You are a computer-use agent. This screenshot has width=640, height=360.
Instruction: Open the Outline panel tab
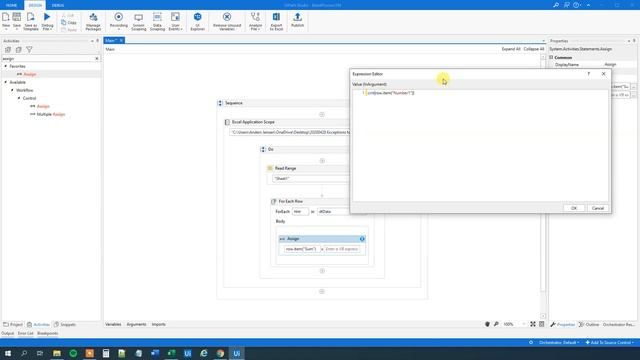coord(589,324)
